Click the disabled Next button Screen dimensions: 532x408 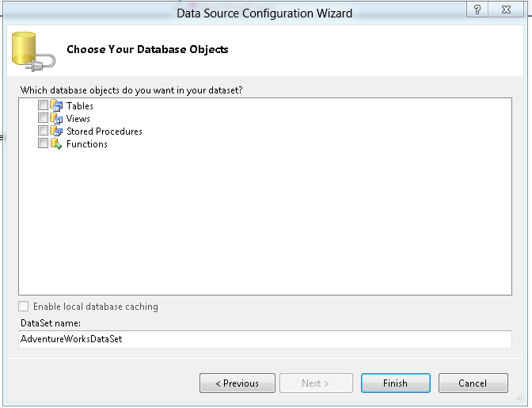click(x=316, y=383)
